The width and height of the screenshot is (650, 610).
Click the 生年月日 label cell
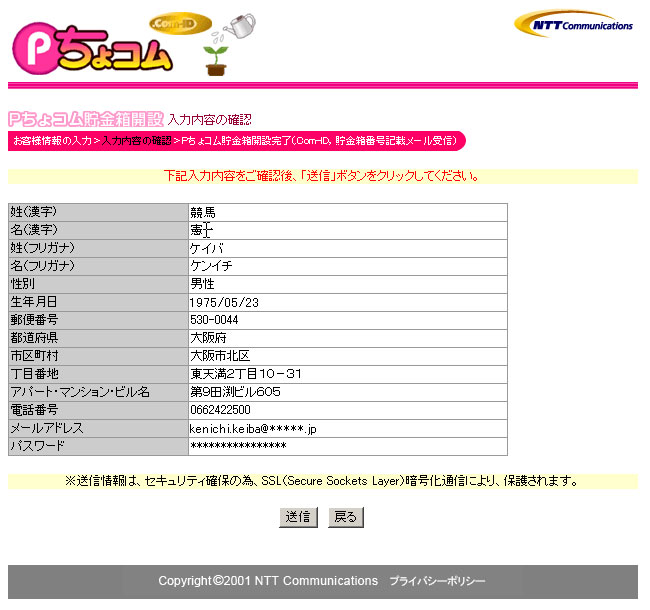[x=98, y=303]
